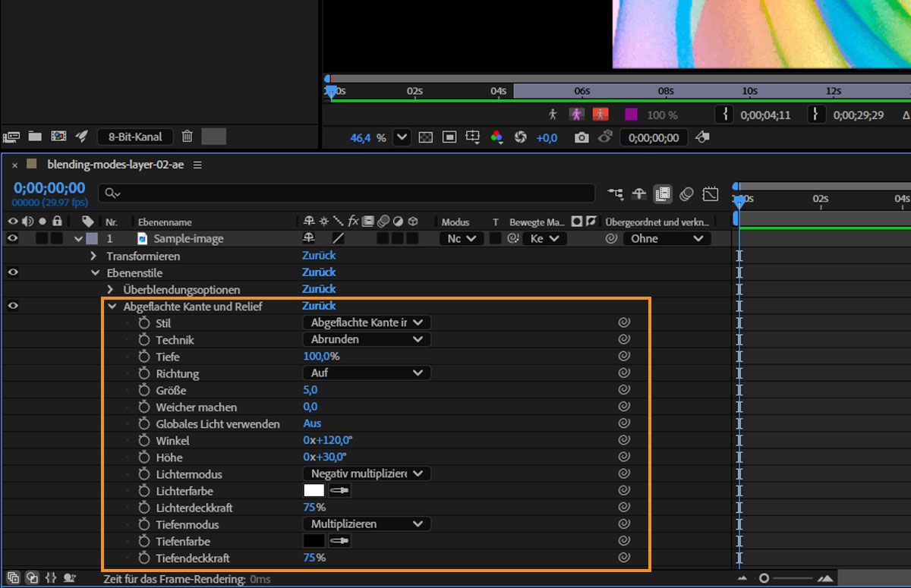Click the Lichterfarbe eyedropper icon

click(339, 491)
